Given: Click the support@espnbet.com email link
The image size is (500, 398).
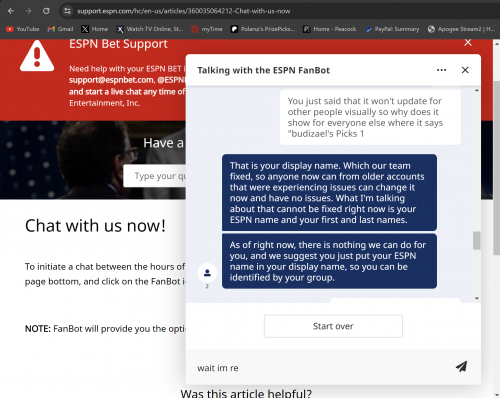Looking at the screenshot, I should click(x=111, y=80).
